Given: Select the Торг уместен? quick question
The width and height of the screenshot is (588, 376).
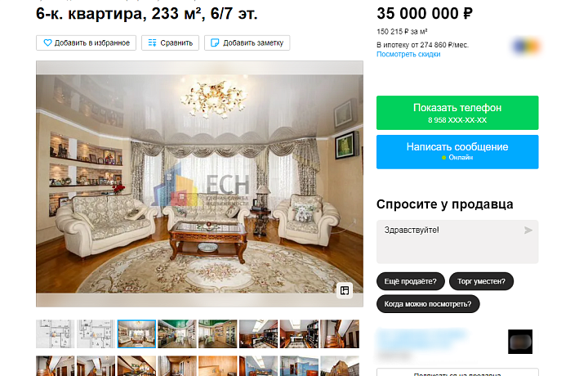Looking at the screenshot, I should [481, 281].
